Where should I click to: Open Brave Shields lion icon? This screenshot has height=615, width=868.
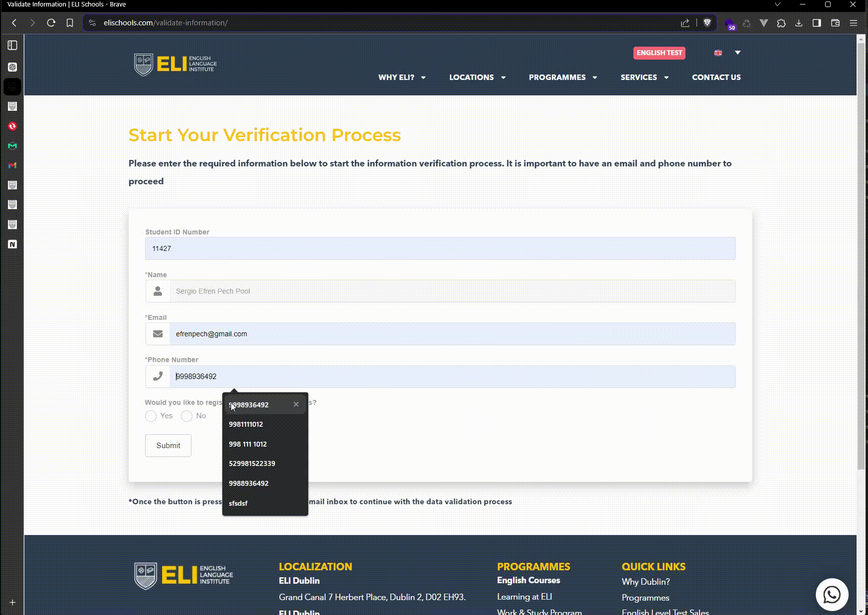tap(707, 23)
